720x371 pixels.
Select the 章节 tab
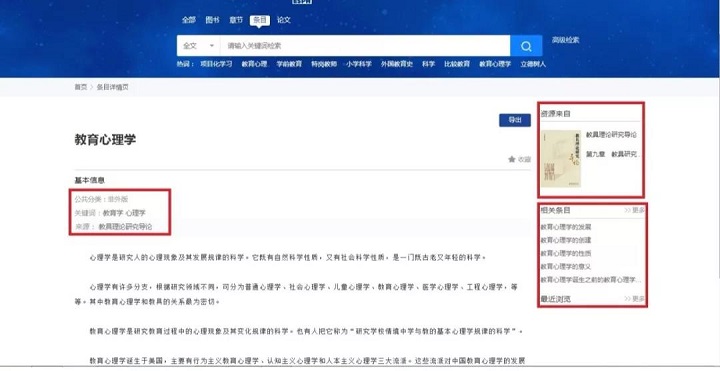[x=236, y=20]
